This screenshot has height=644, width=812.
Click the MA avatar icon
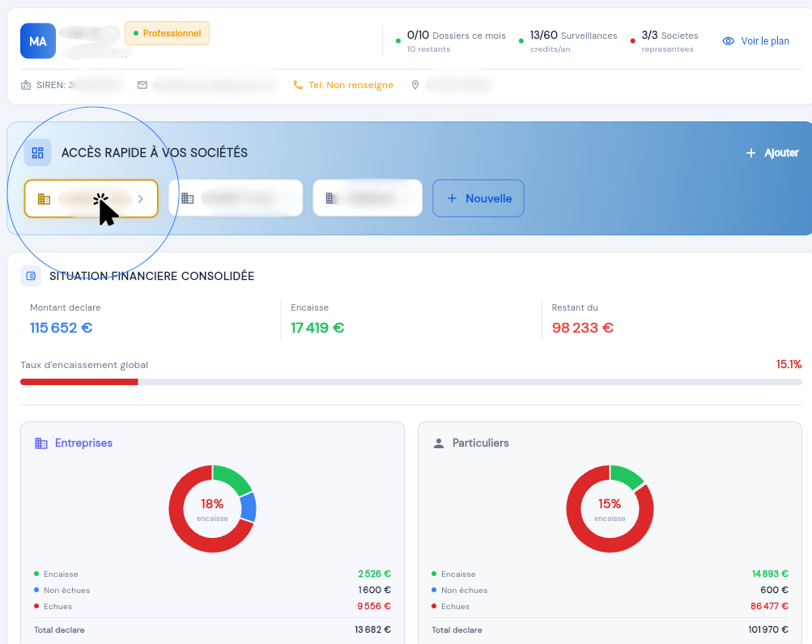click(38, 41)
